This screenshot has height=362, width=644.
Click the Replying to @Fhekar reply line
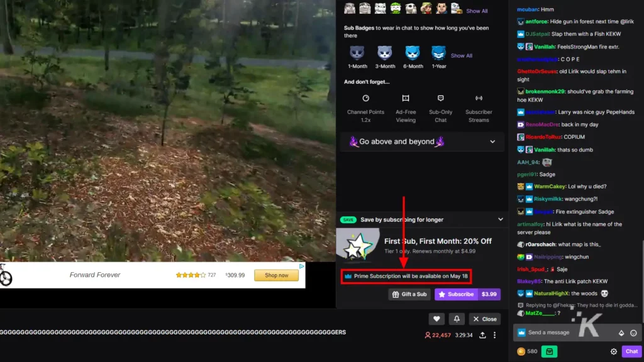click(x=577, y=305)
